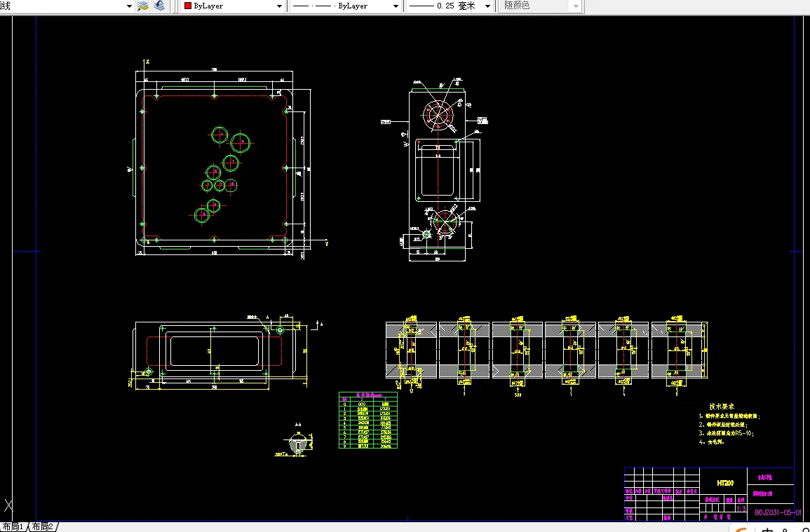Select the green coordinate table
The width and height of the screenshot is (810, 532).
coord(367,420)
